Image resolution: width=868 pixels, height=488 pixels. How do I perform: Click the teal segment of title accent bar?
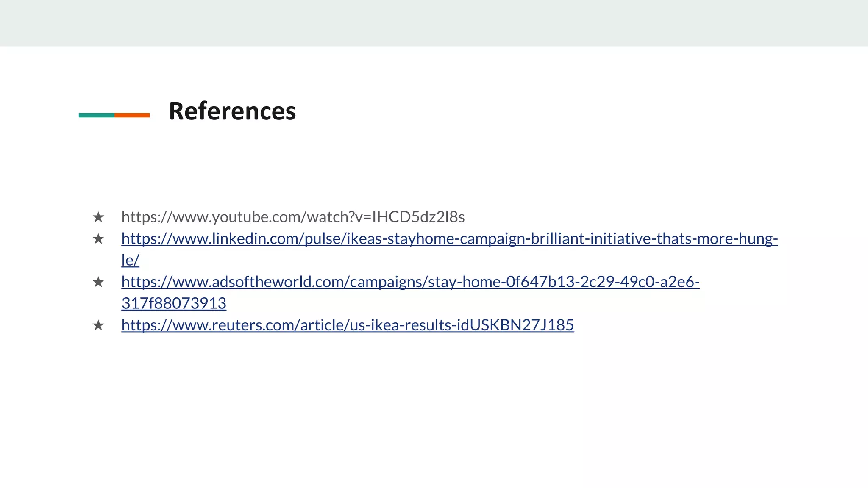[97, 115]
